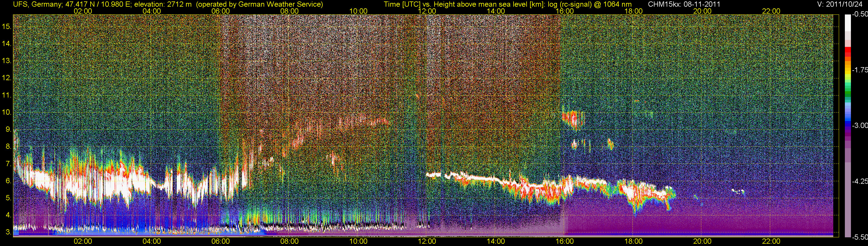The image size is (868, 246).
Task: Click the bottom axis '06:00' time label
Action: [x=221, y=241]
